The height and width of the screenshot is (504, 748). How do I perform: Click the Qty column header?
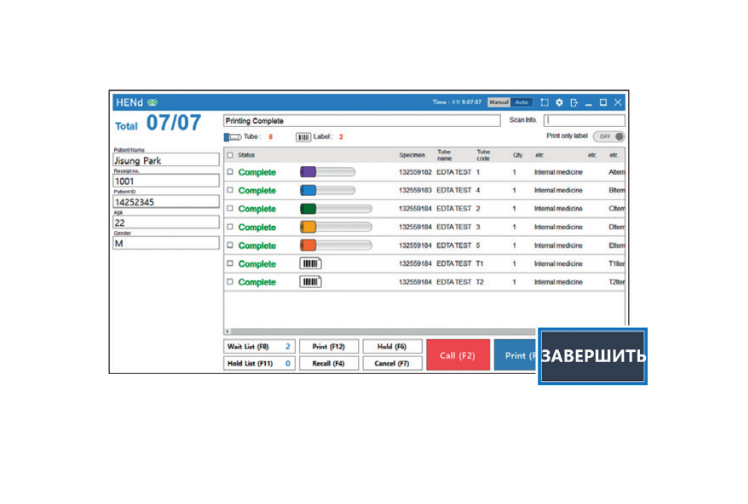(x=517, y=155)
